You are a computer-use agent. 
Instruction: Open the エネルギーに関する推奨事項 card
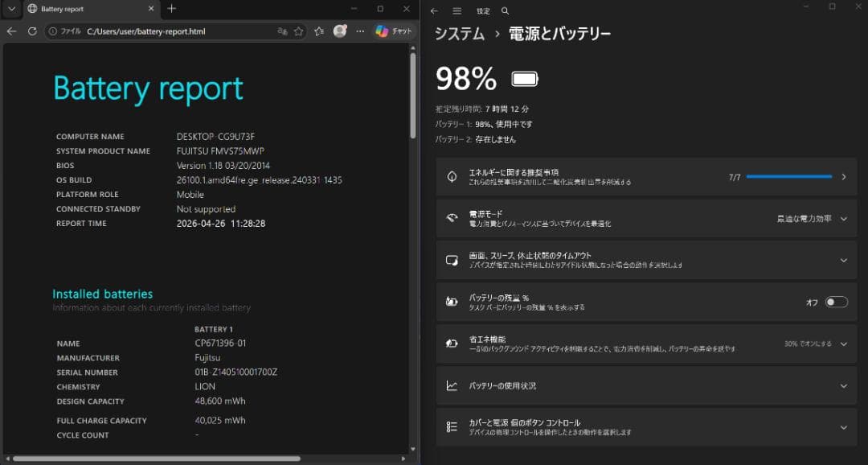(646, 177)
